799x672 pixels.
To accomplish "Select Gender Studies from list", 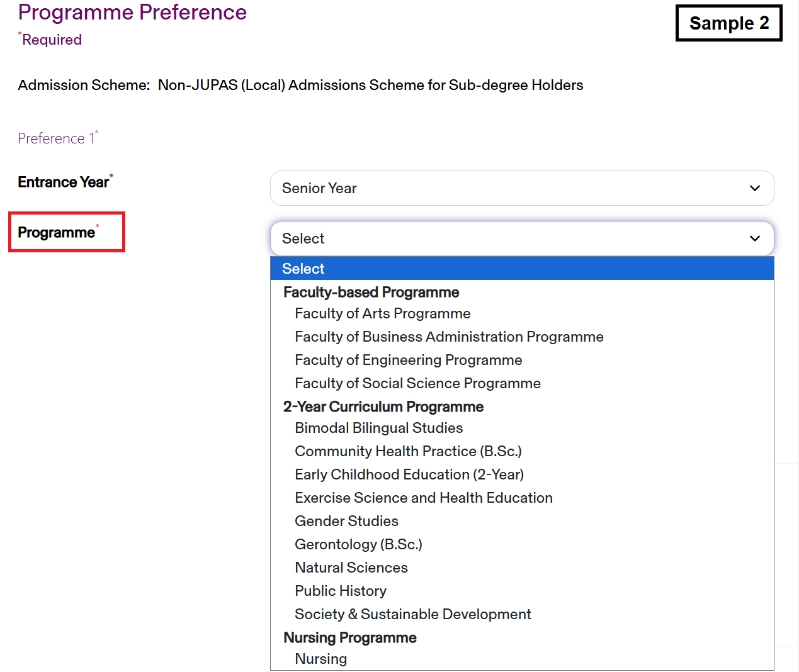I will point(346,521).
